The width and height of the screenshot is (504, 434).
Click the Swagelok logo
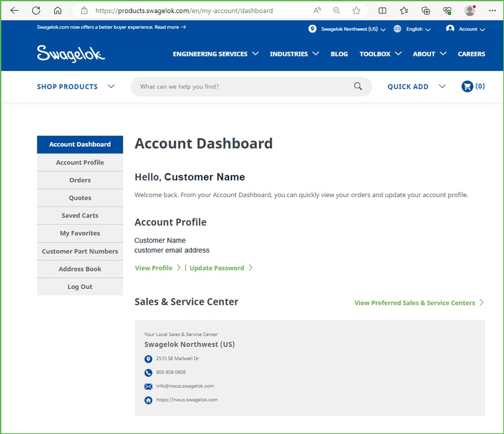(x=71, y=53)
